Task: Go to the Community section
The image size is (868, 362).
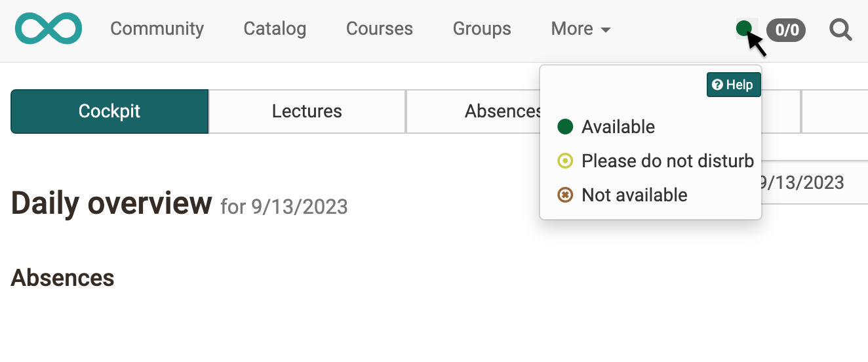Action: [157, 29]
